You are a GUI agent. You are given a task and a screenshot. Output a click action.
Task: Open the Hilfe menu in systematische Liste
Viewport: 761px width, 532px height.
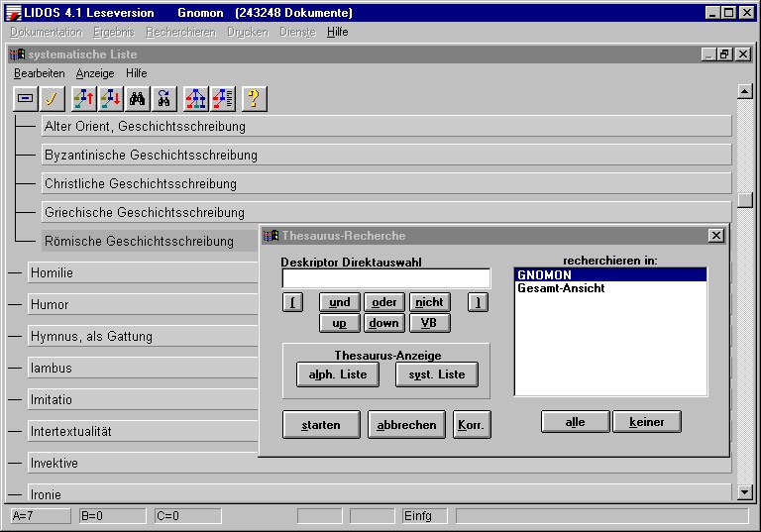[x=137, y=73]
